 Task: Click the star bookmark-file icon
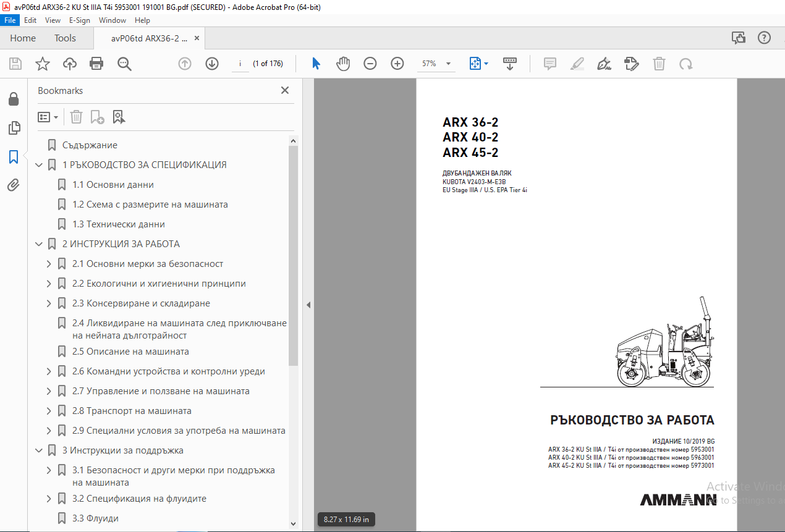pyautogui.click(x=42, y=64)
